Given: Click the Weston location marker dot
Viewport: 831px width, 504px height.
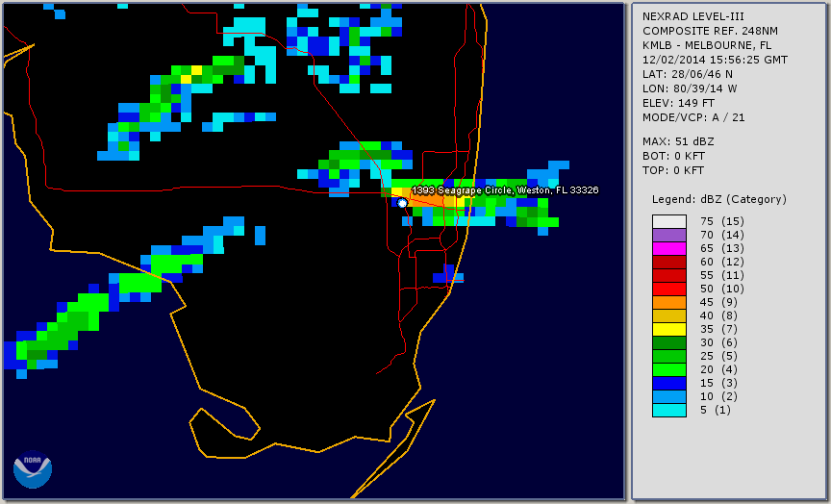Looking at the screenshot, I should pyautogui.click(x=402, y=203).
